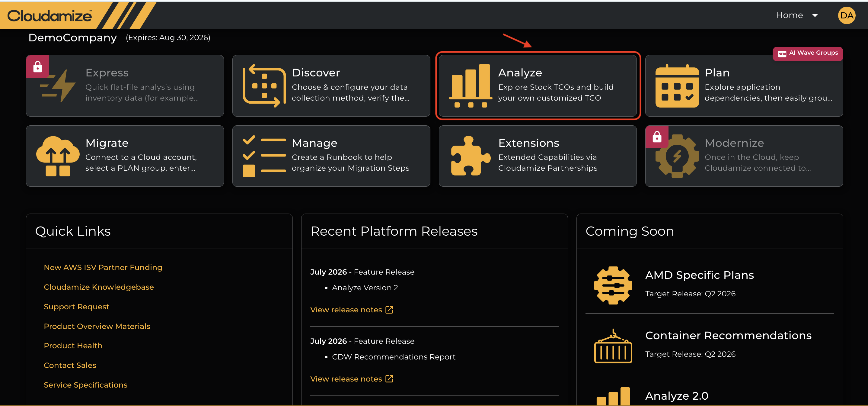Click the NEW icon in AI Wave Groups badge

pos(782,53)
